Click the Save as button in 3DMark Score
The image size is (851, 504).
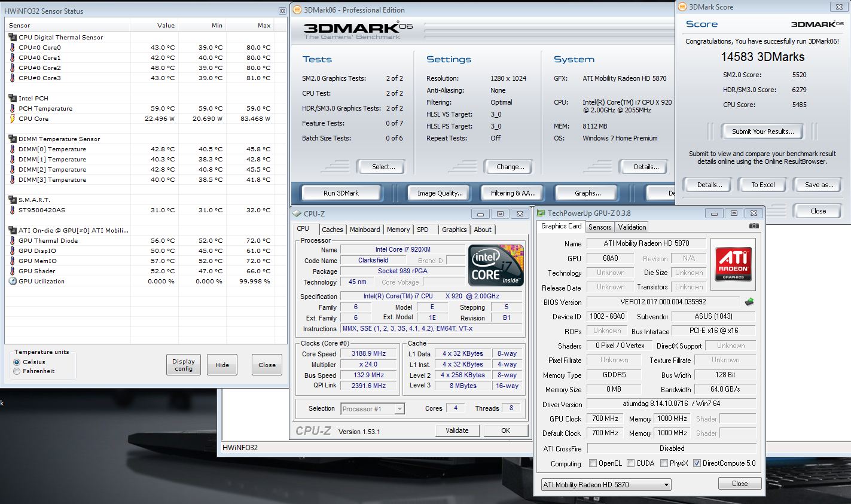coord(819,185)
